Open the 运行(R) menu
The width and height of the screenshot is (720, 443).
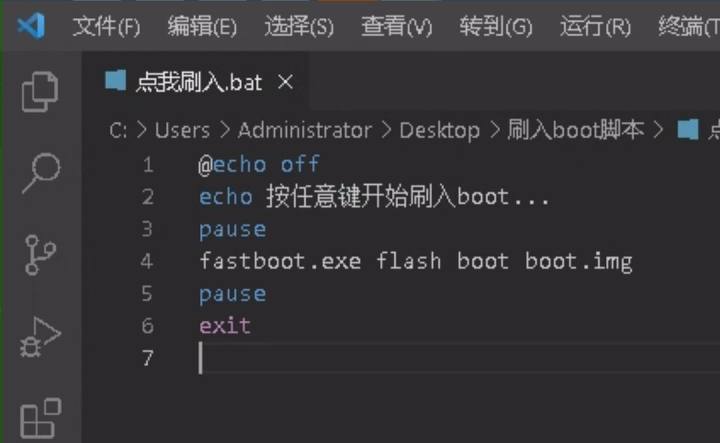595,27
